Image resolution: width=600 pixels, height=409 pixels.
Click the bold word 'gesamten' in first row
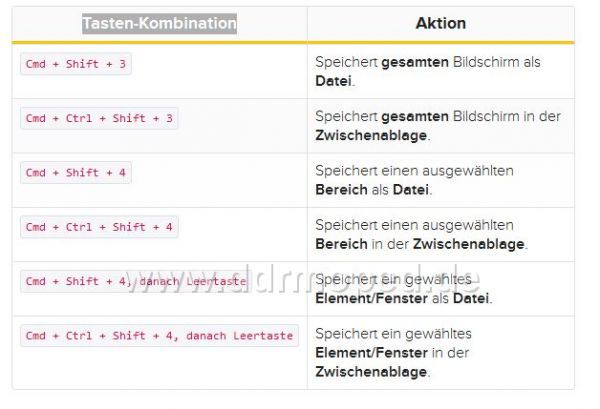point(415,62)
